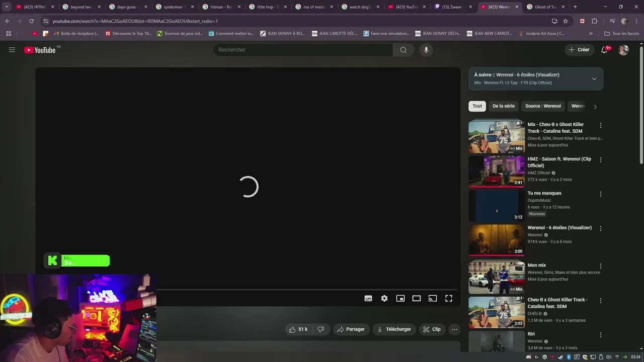Open the Discord tray icon
644x362 pixels.
point(528,357)
